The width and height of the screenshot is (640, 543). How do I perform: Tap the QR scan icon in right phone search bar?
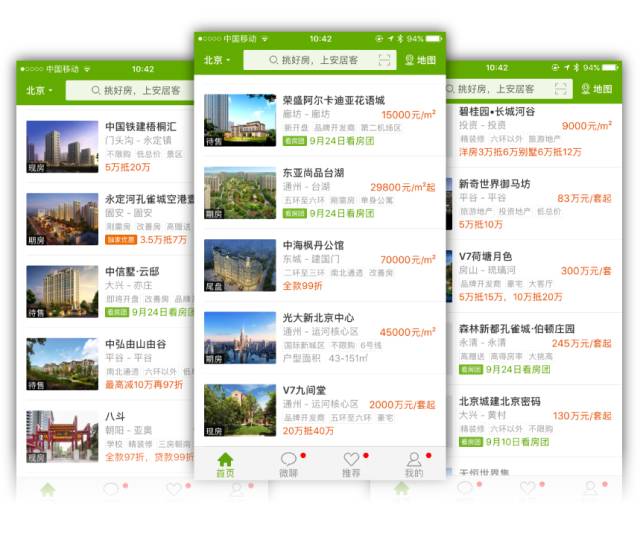(560, 89)
